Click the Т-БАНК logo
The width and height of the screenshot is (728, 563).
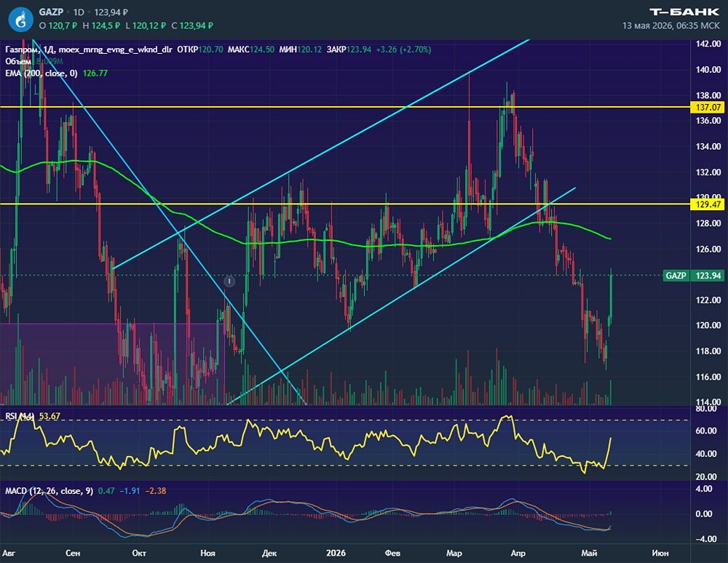click(x=684, y=12)
